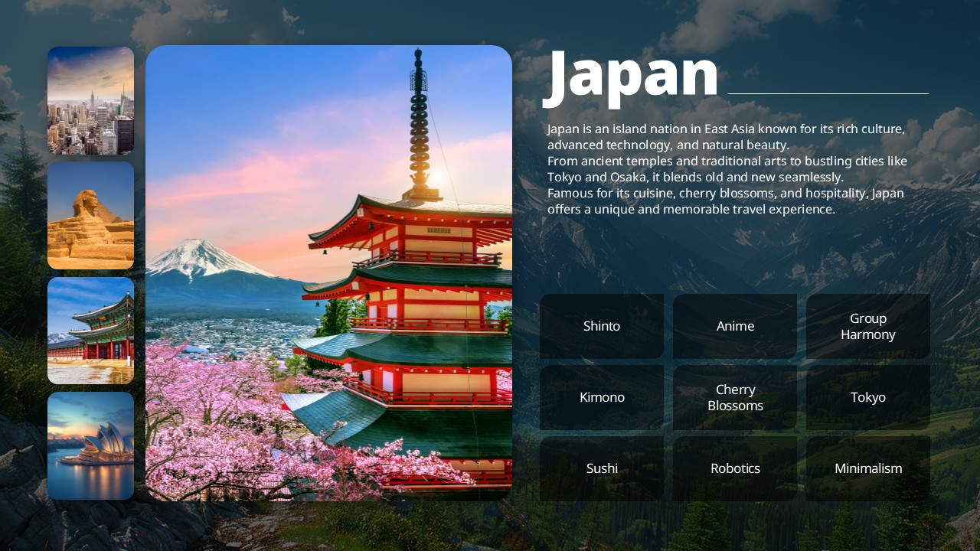This screenshot has width=980, height=551.
Task: Click the sentence starting "Japan is an island nation"
Action: tap(725, 136)
